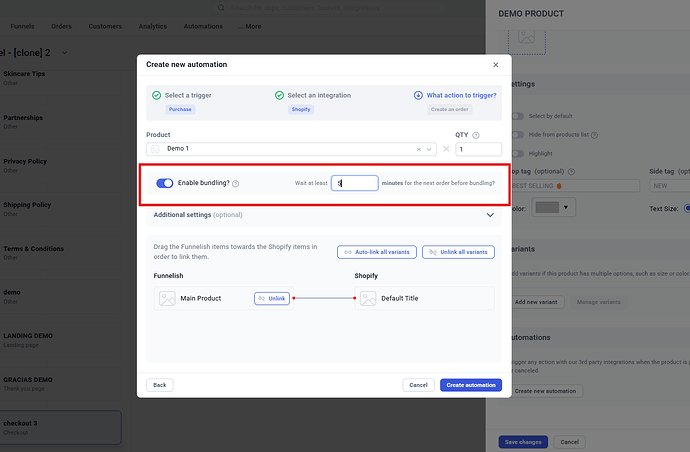Expand the Additional settings section
Screen dimensions: 690x452
coord(490,215)
